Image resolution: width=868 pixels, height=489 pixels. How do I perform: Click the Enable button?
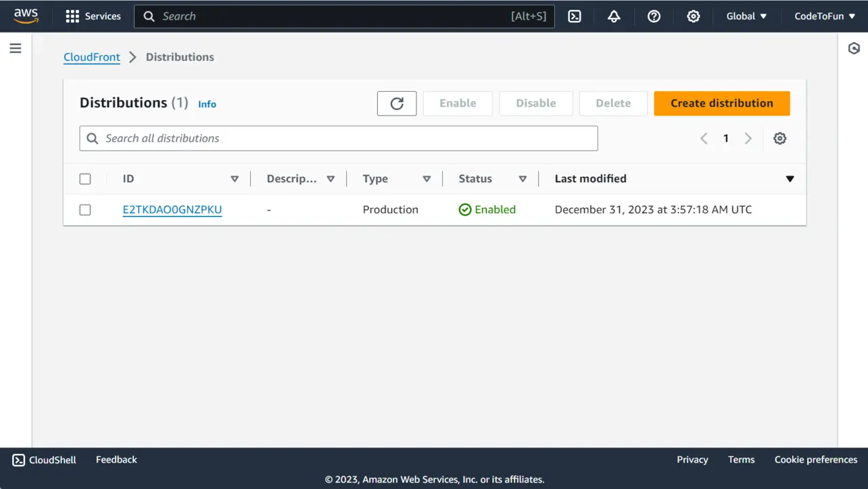458,103
